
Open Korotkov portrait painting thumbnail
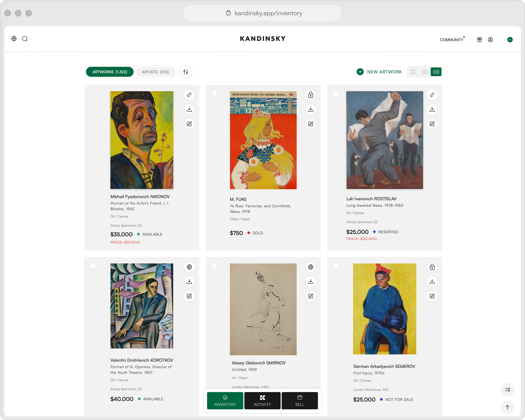pos(142,306)
